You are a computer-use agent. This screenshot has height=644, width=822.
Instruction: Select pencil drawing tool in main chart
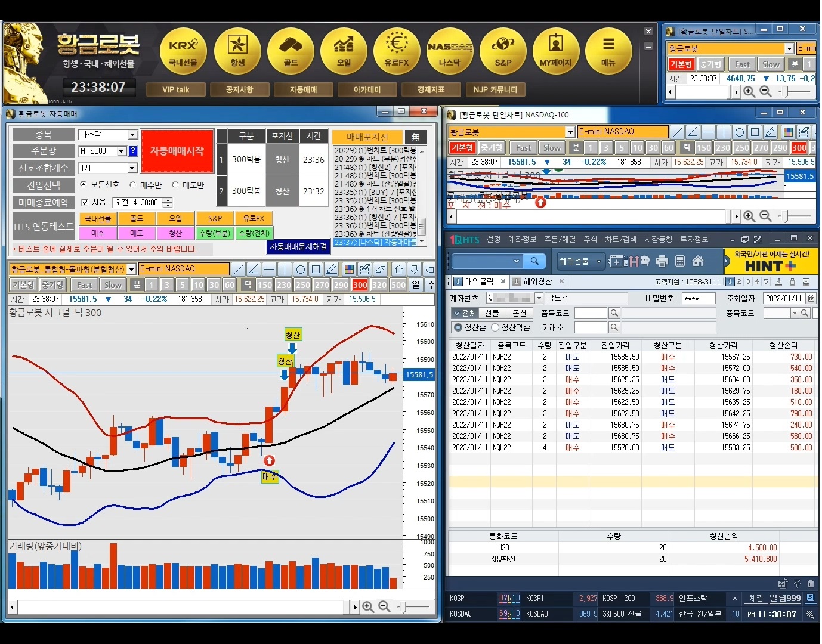(332, 269)
